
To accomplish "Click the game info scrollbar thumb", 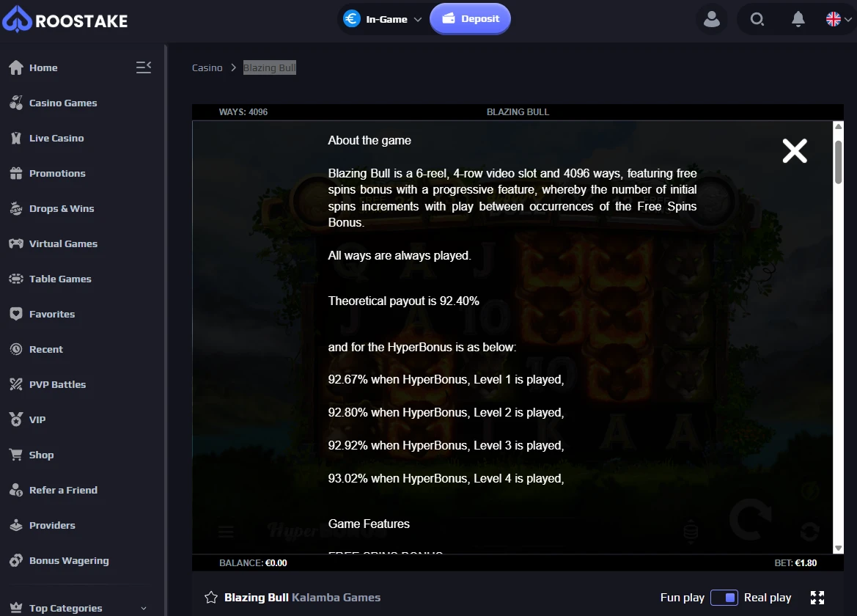I will pos(838,162).
